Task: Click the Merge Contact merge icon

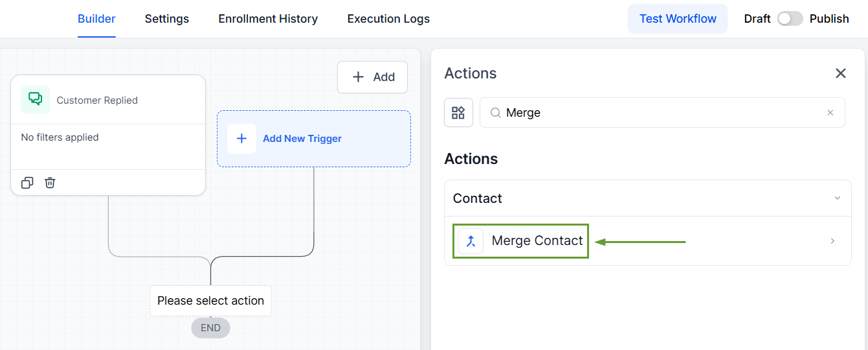Action: (x=471, y=241)
